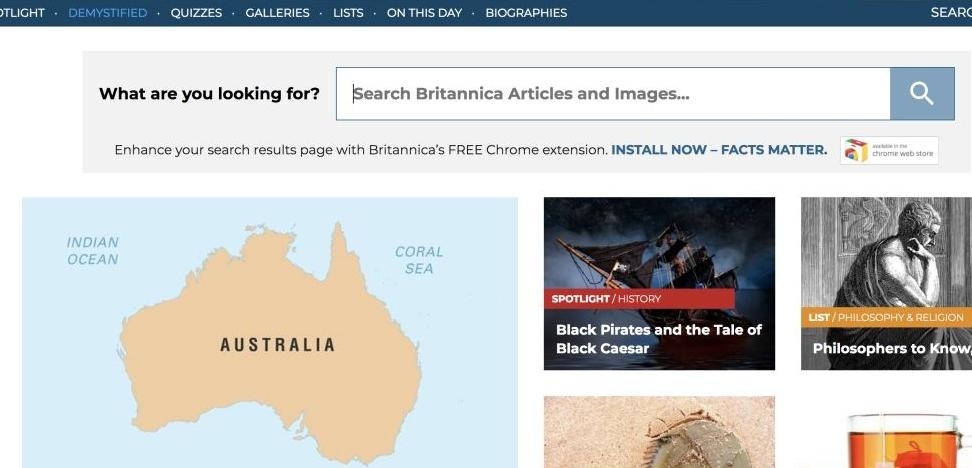Viewport: 972px width, 468px height.
Task: Open the Philosophers to Know article title
Action: click(x=892, y=348)
